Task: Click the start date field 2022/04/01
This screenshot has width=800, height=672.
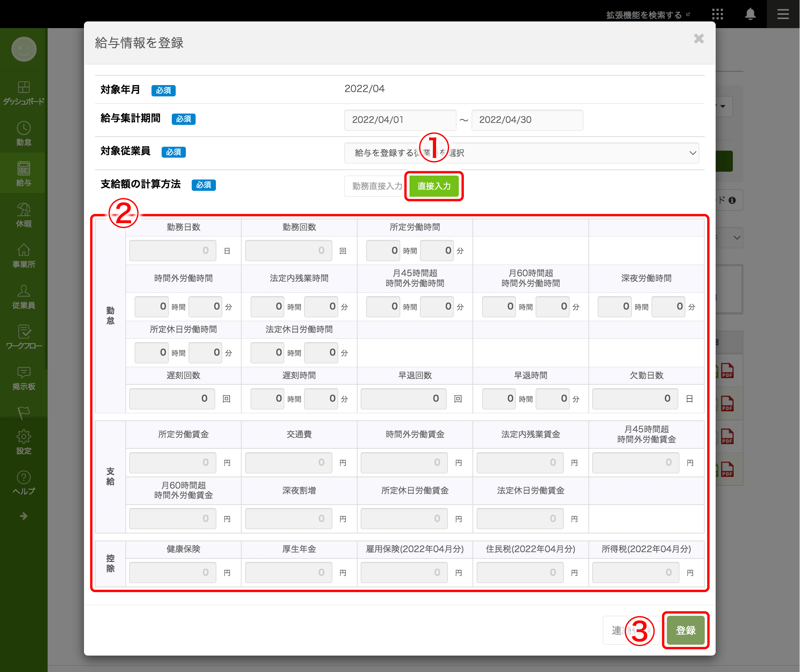Action: [x=400, y=120]
